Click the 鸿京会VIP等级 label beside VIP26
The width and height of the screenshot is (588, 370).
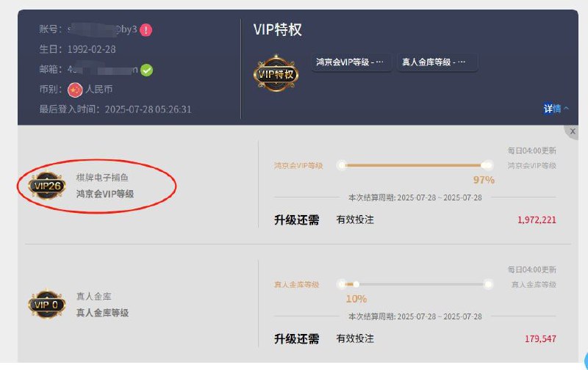[105, 194]
